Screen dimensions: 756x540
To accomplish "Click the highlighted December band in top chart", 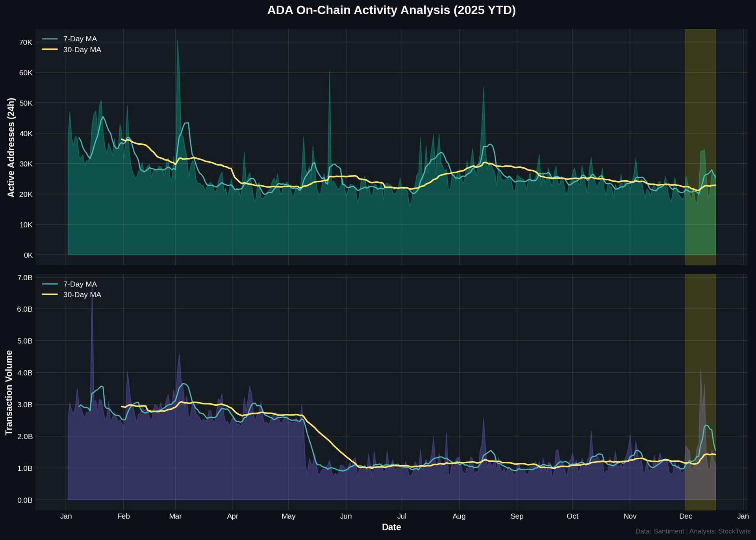I will (700, 98).
